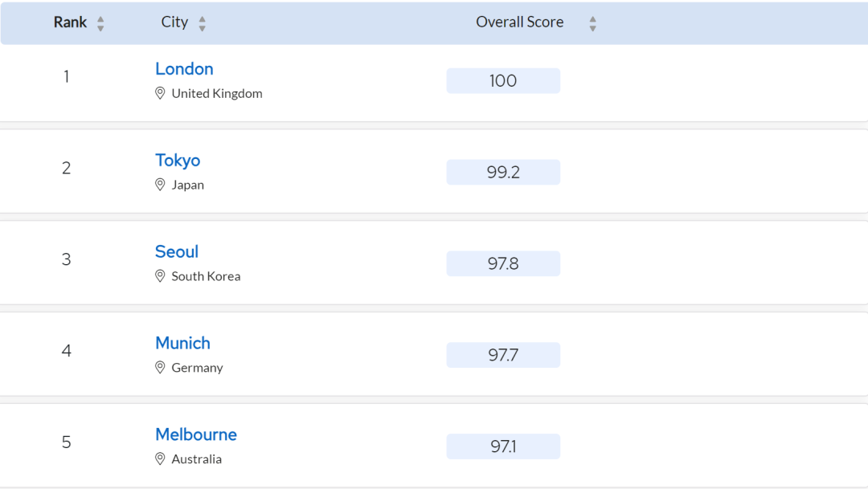The height and width of the screenshot is (489, 868).
Task: Sort table using Rank column arrows
Action: coord(100,23)
